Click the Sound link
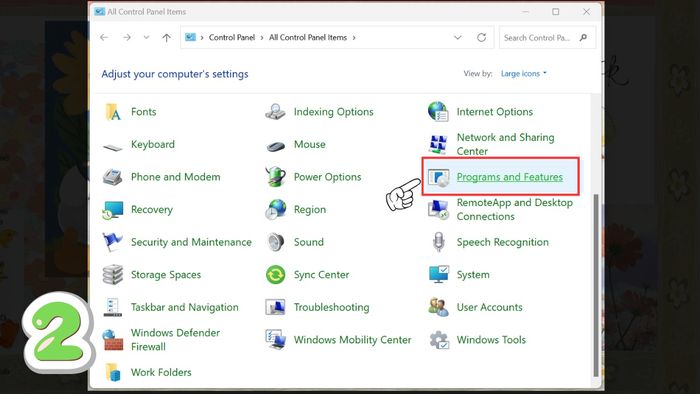This screenshot has height=394, width=700. (308, 242)
